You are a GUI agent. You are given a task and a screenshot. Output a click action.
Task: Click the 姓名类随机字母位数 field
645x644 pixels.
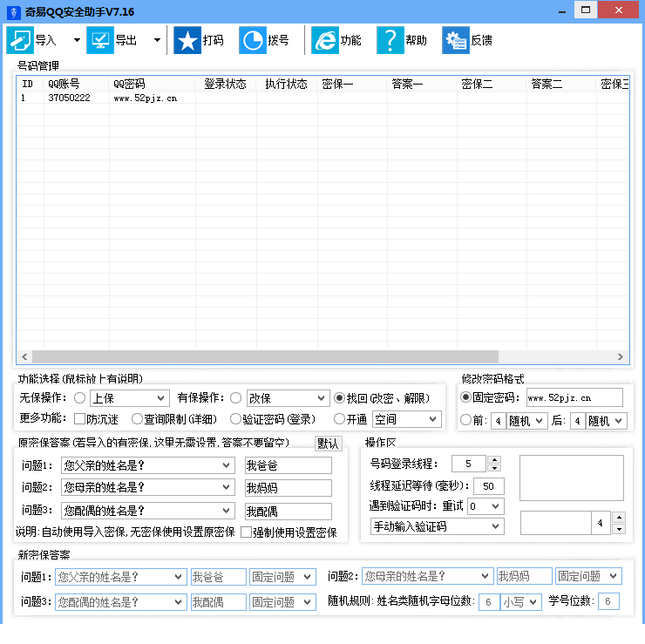[489, 602]
